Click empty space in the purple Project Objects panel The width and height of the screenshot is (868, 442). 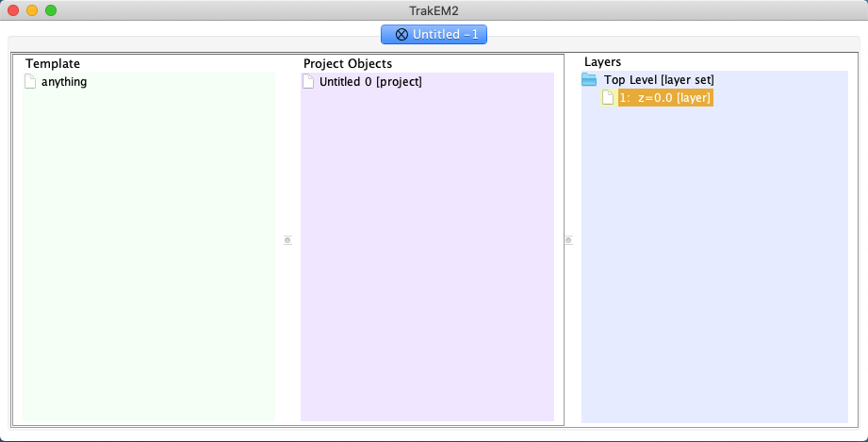coord(427,254)
